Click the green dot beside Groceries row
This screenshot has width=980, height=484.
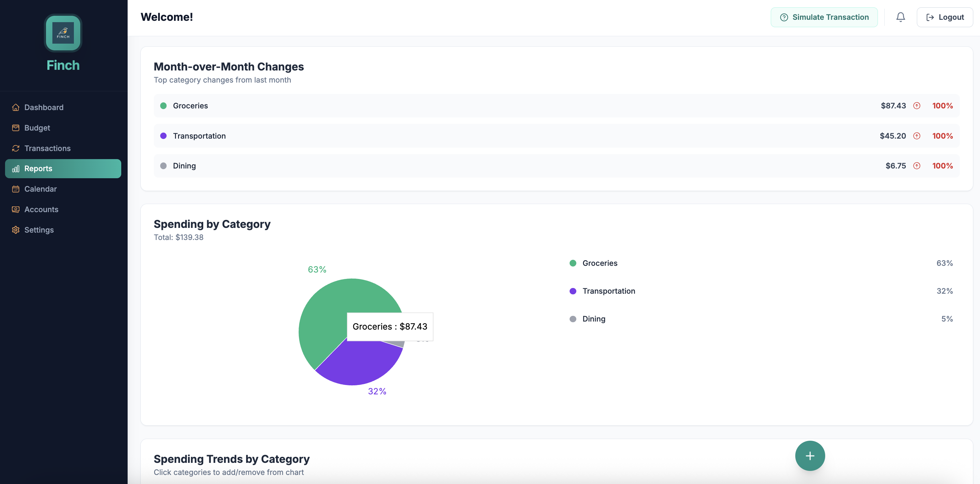point(164,106)
